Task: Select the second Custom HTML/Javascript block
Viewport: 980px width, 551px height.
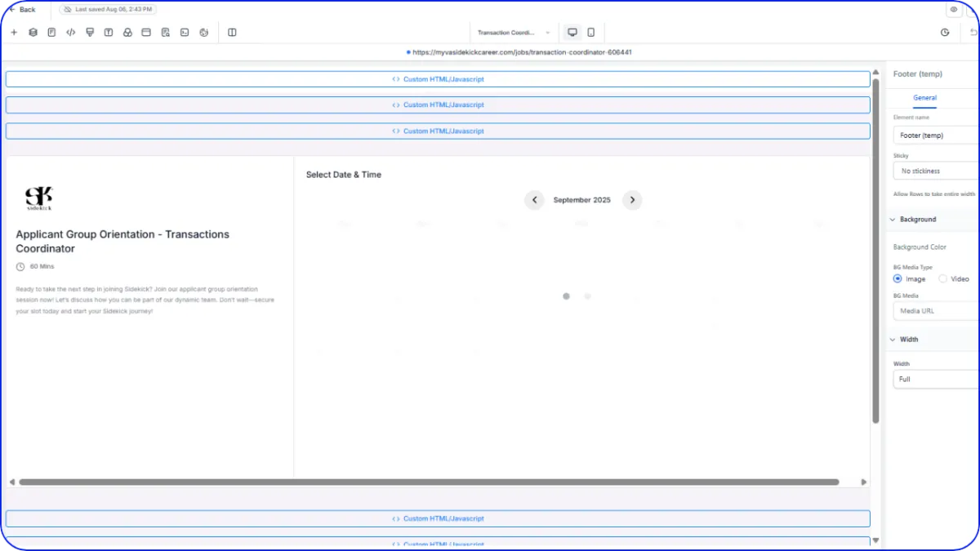Action: pos(438,105)
